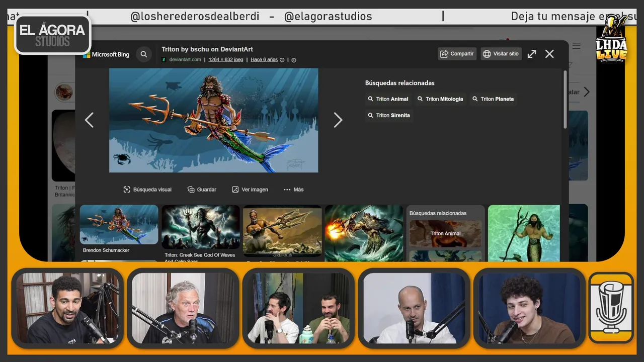Click the Brendon Schumacker caption text

pos(106,250)
